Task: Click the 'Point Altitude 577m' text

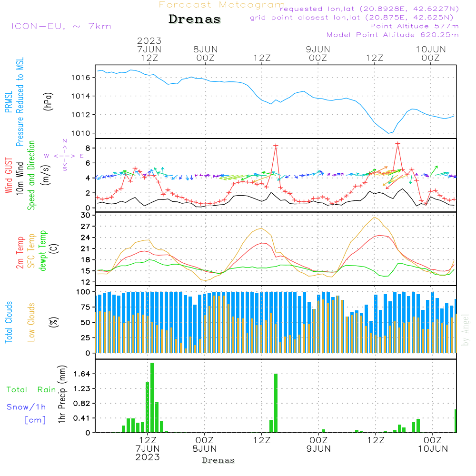Action: click(414, 26)
